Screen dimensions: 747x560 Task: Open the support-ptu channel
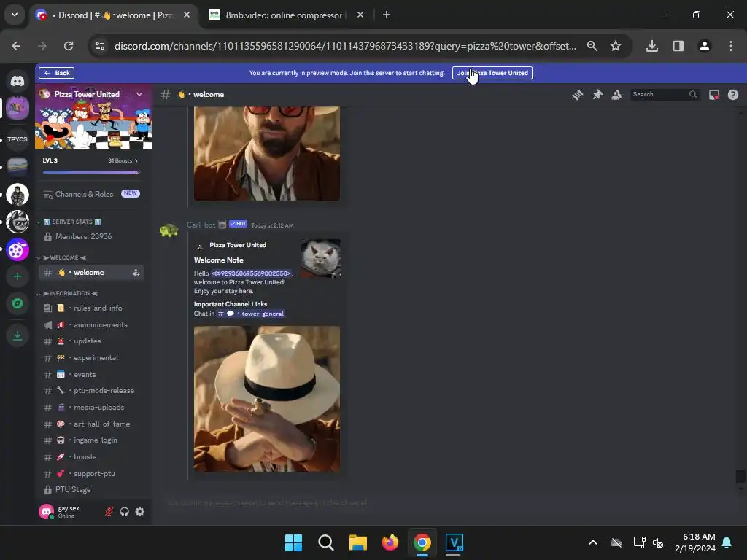click(91, 473)
